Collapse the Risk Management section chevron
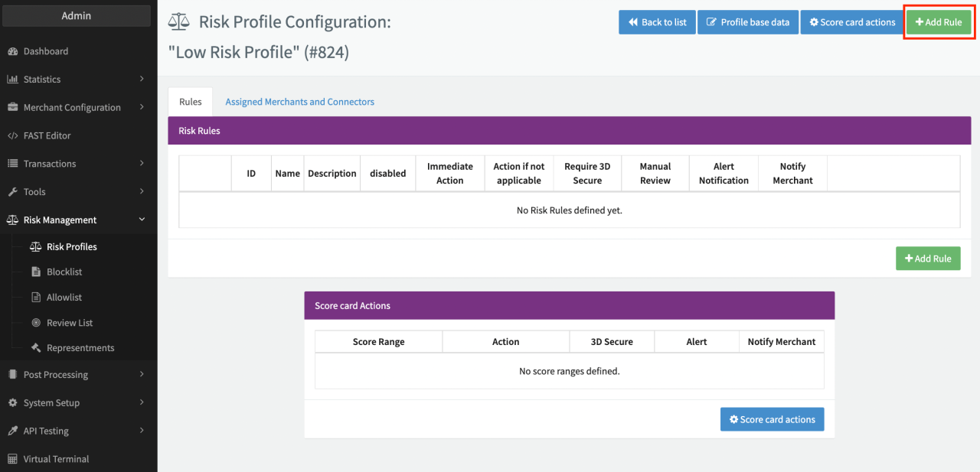980x472 pixels. click(x=142, y=220)
